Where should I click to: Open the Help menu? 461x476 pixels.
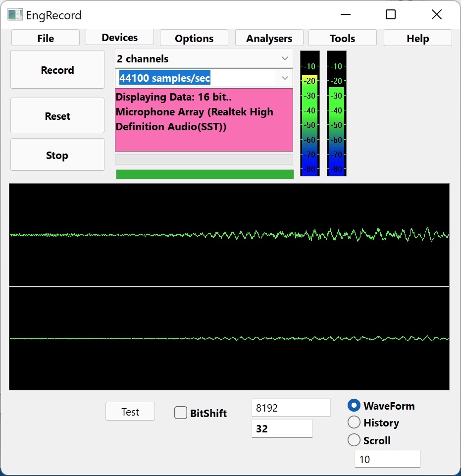pyautogui.click(x=417, y=38)
